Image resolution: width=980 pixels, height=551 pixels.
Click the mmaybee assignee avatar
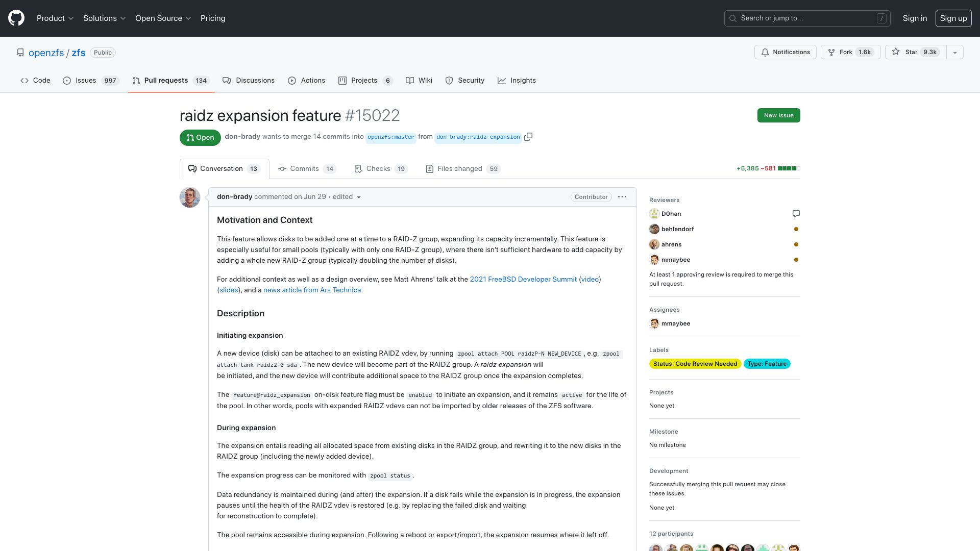click(x=654, y=323)
